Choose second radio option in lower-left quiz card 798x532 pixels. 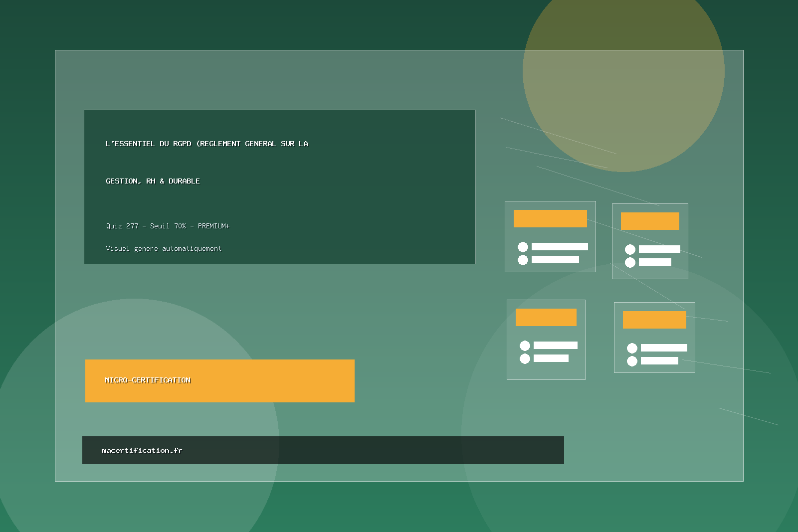[525, 358]
